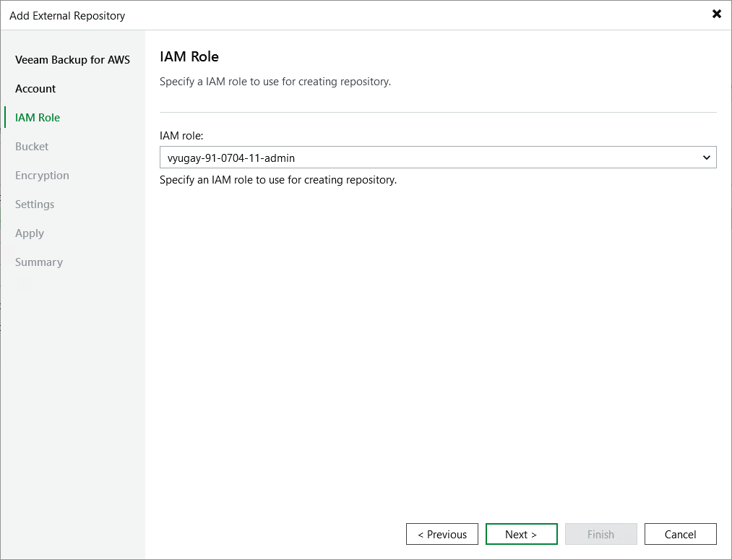Select the IAM Role step in sidebar
The height and width of the screenshot is (560, 732).
37,117
